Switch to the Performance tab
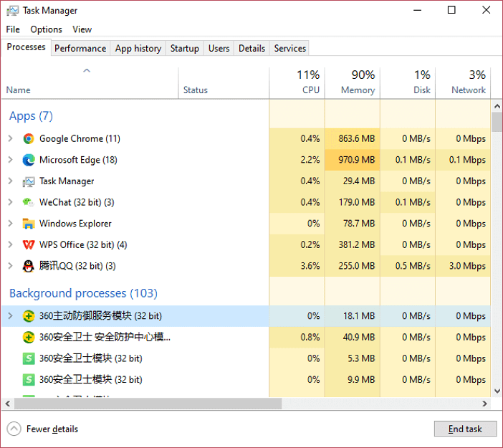The height and width of the screenshot is (448, 503). [x=80, y=49]
